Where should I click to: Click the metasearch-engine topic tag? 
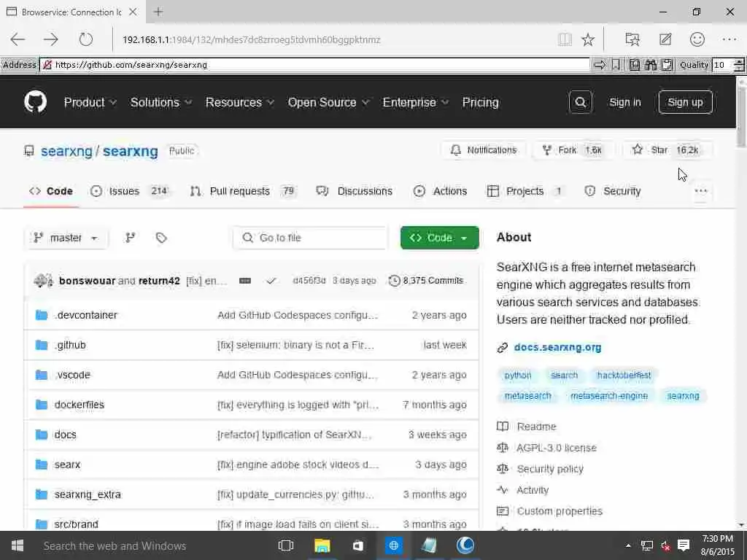click(x=609, y=396)
